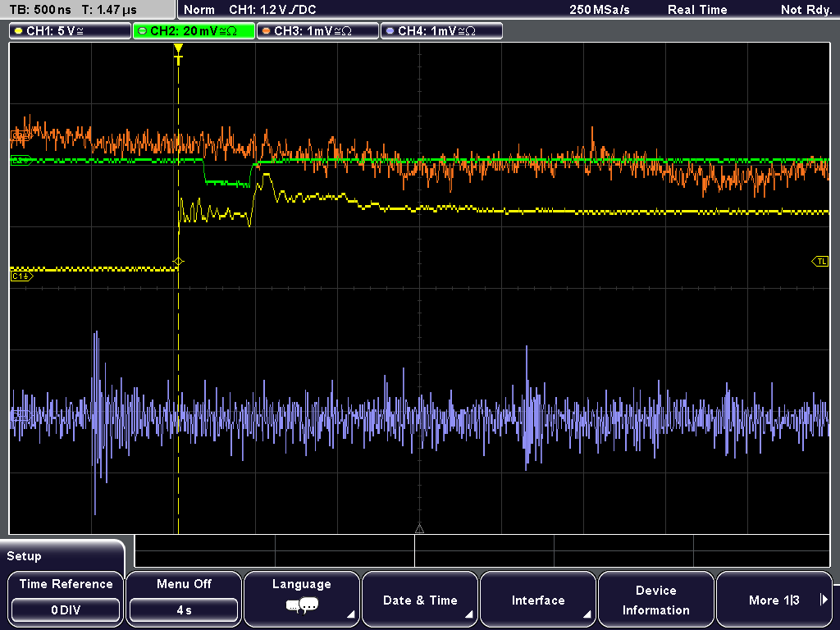Open the Interface submenu
Screen dimensions: 840x630
[x=538, y=599]
